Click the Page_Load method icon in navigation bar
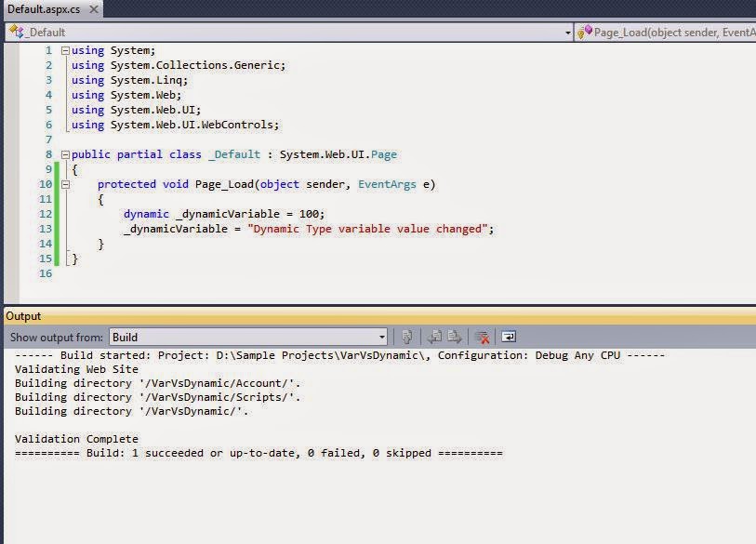The height and width of the screenshot is (544, 756). point(584,32)
